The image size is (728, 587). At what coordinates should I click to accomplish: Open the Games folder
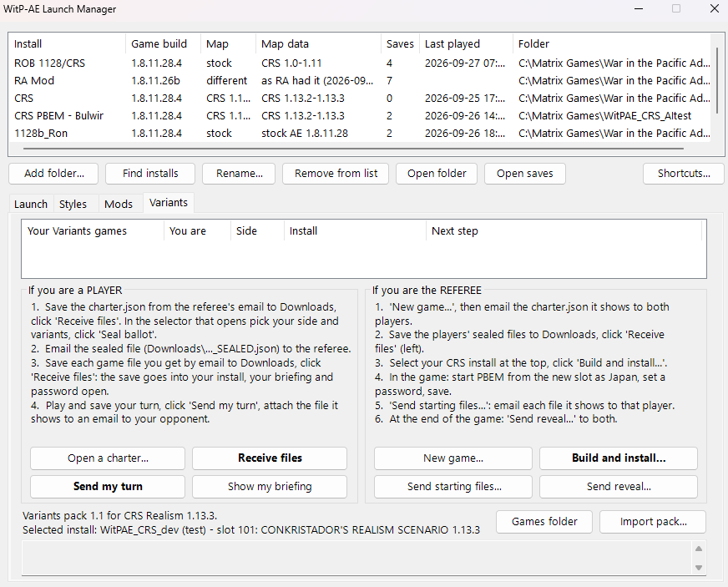point(544,522)
